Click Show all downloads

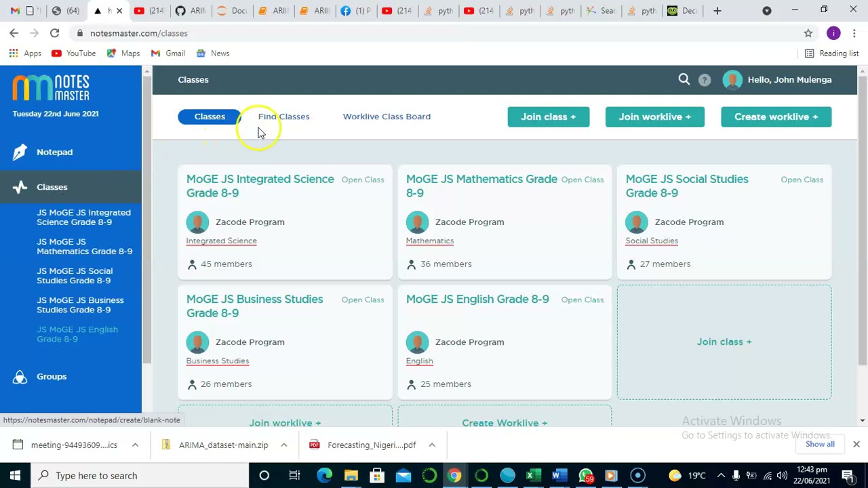(x=820, y=444)
